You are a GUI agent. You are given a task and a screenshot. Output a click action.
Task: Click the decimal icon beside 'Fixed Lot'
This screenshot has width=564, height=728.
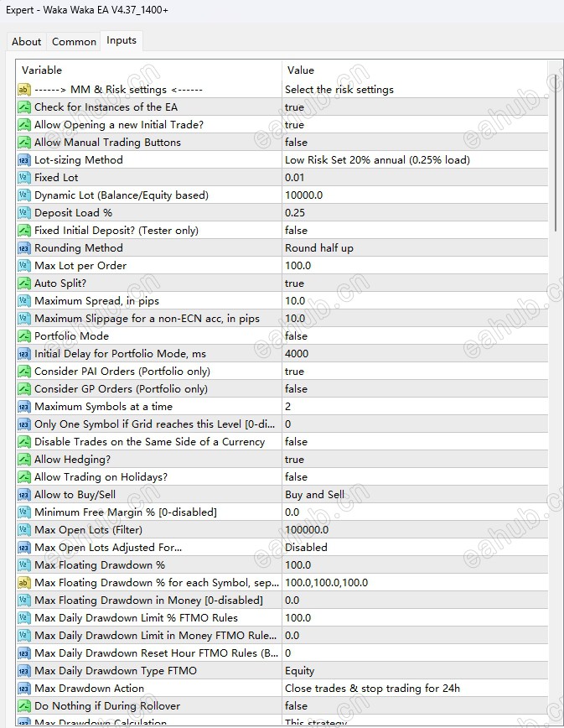click(24, 178)
